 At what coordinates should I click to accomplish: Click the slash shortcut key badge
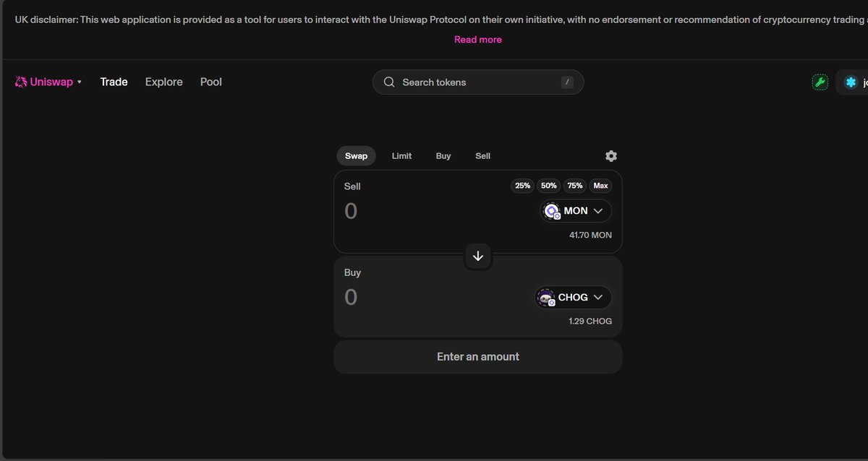[567, 82]
